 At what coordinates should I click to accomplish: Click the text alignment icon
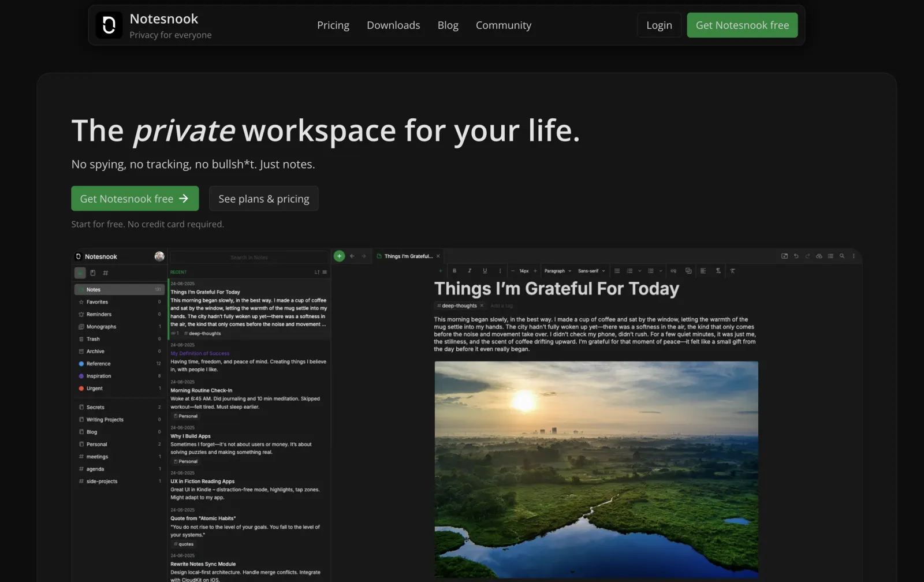tap(703, 271)
